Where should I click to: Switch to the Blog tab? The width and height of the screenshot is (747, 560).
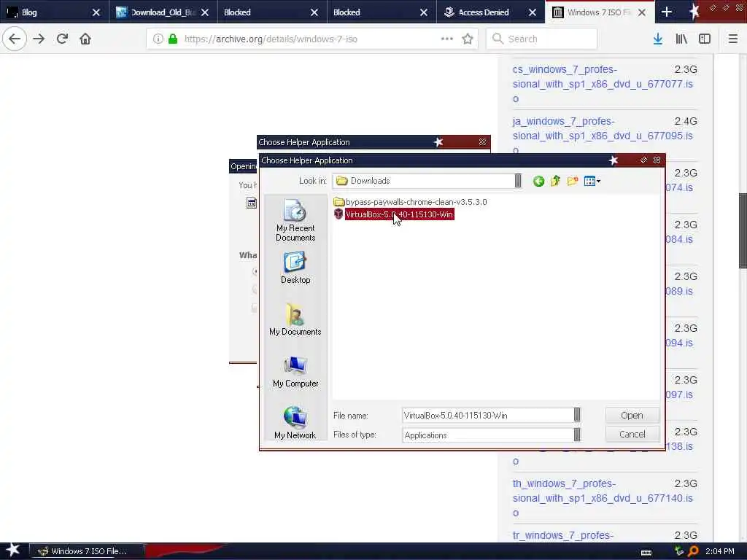(47, 12)
